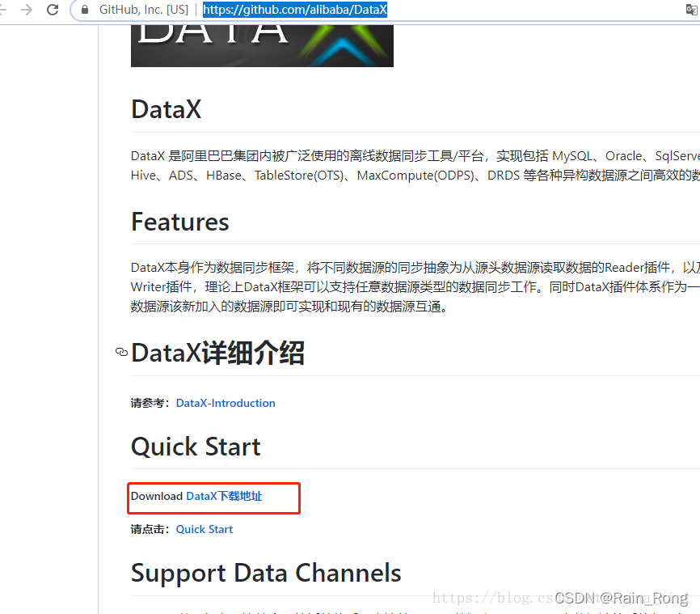Click the DataX详细介绍 heading text

point(218,353)
